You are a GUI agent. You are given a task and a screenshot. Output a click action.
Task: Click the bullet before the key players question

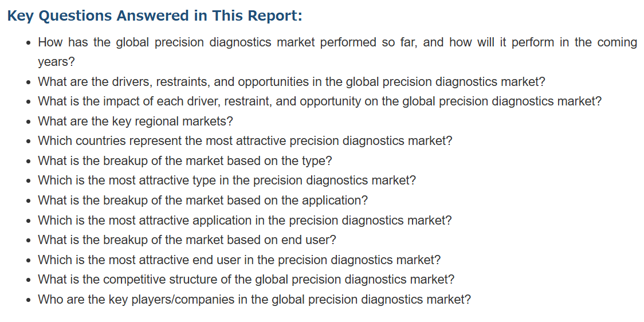(28, 300)
